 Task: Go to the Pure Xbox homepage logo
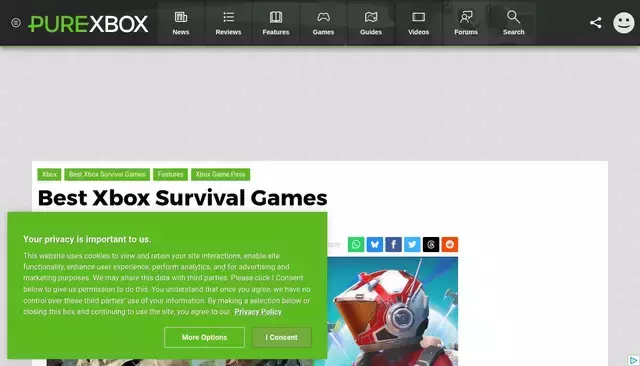88,24
